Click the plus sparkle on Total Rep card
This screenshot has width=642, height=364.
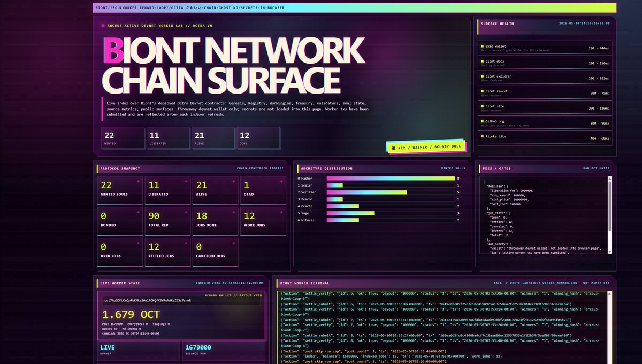[x=186, y=213]
